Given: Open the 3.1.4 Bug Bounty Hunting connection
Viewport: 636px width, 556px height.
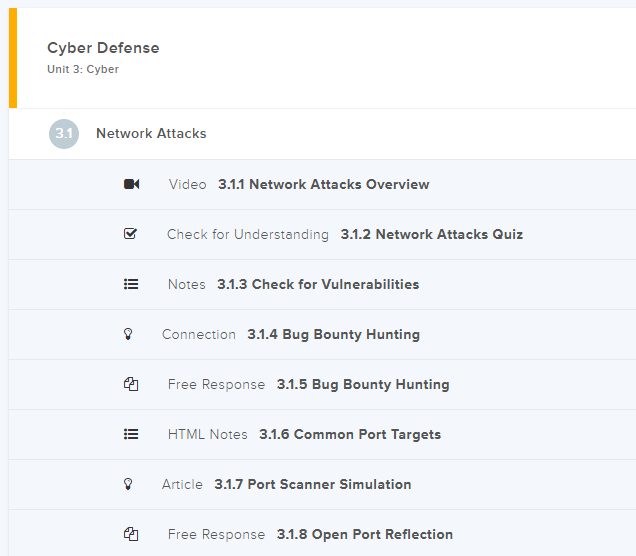Looking at the screenshot, I should point(333,334).
